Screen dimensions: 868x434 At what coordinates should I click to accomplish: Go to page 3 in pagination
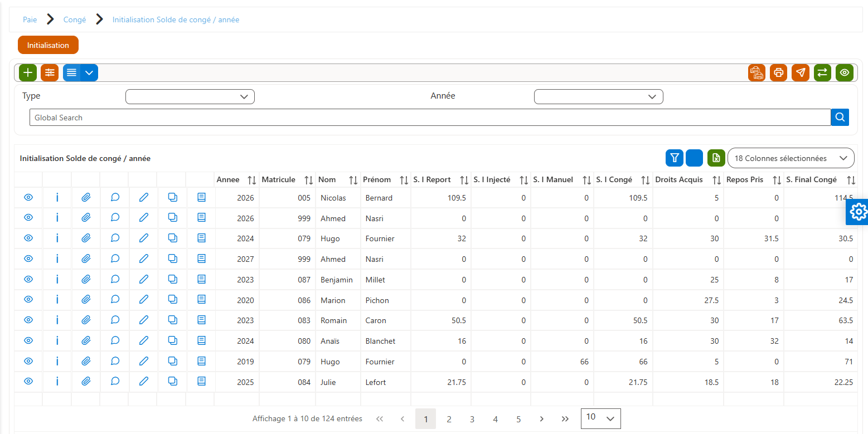pyautogui.click(x=472, y=419)
